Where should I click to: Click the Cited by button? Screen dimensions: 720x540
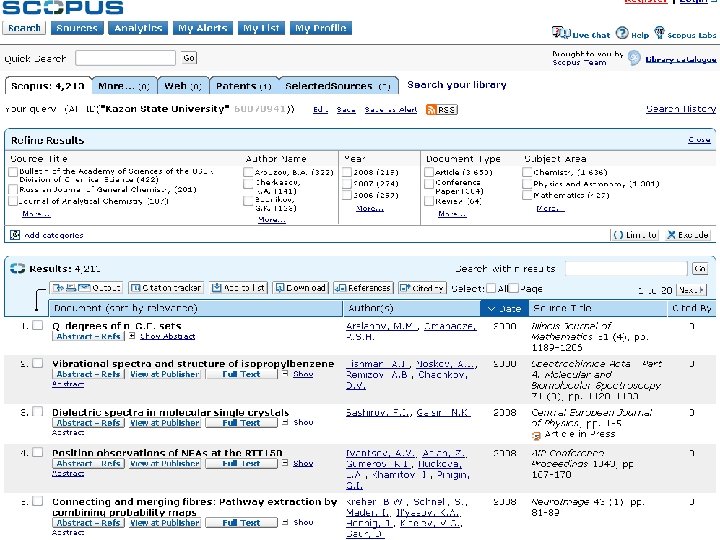(422, 288)
